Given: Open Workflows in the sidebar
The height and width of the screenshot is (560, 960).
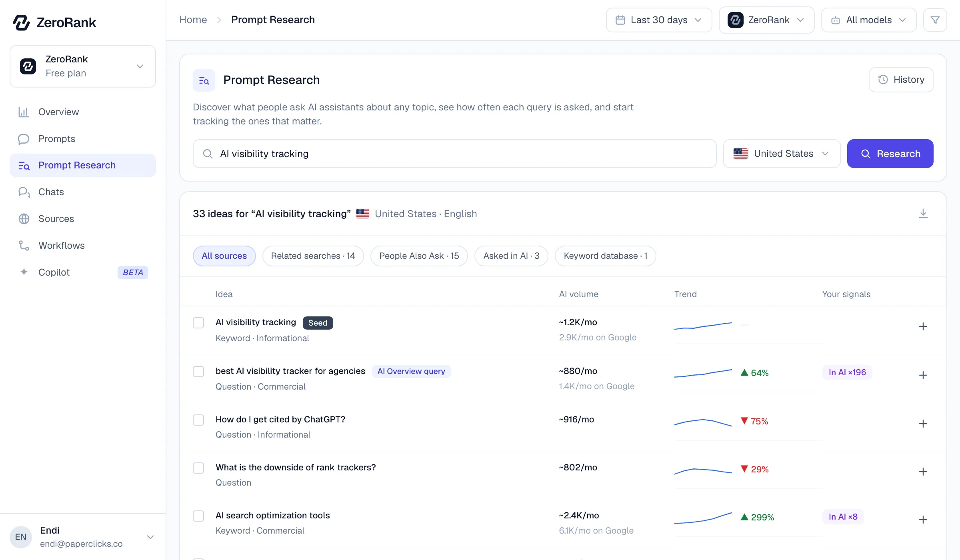Looking at the screenshot, I should click(82, 246).
